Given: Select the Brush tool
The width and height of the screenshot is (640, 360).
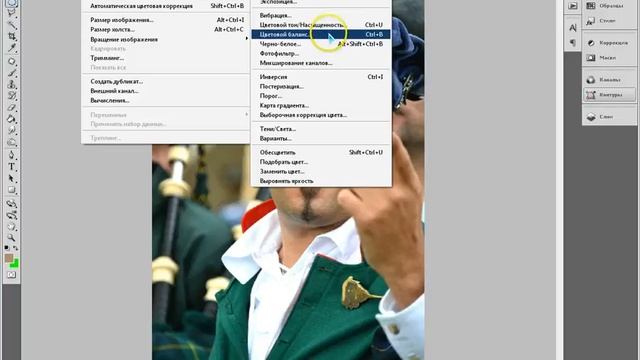Looking at the screenshot, I should 11,73.
